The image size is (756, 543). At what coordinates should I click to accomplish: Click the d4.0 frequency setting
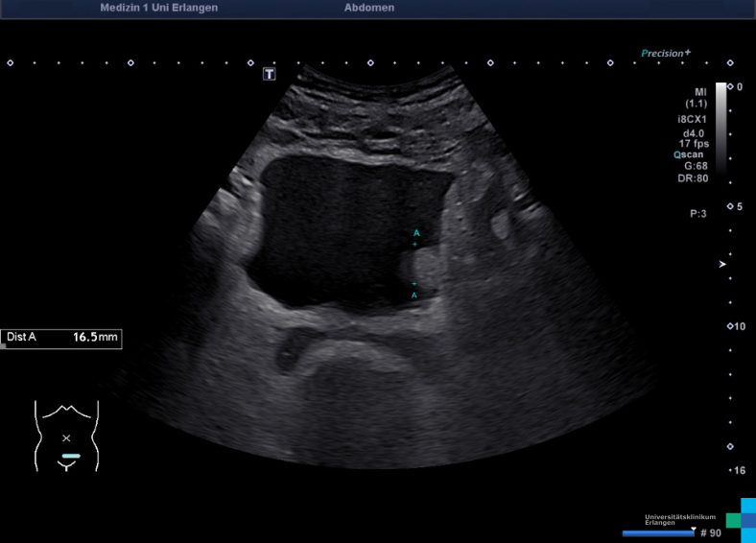[x=695, y=132]
